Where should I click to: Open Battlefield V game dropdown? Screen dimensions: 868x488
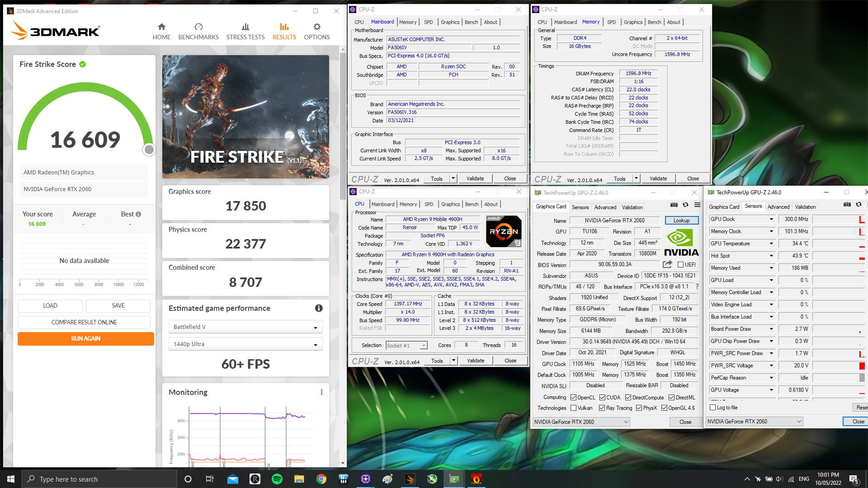click(245, 327)
